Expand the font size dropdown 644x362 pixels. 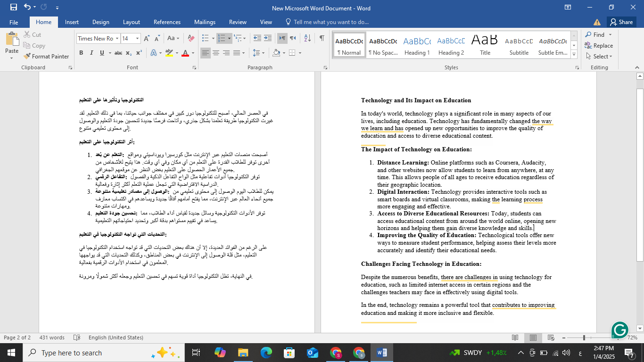tap(138, 39)
